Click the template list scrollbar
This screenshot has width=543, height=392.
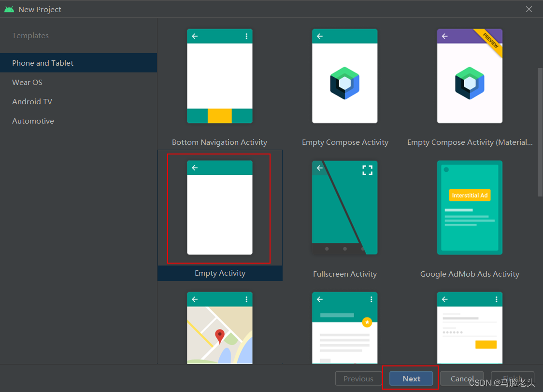tap(540, 132)
